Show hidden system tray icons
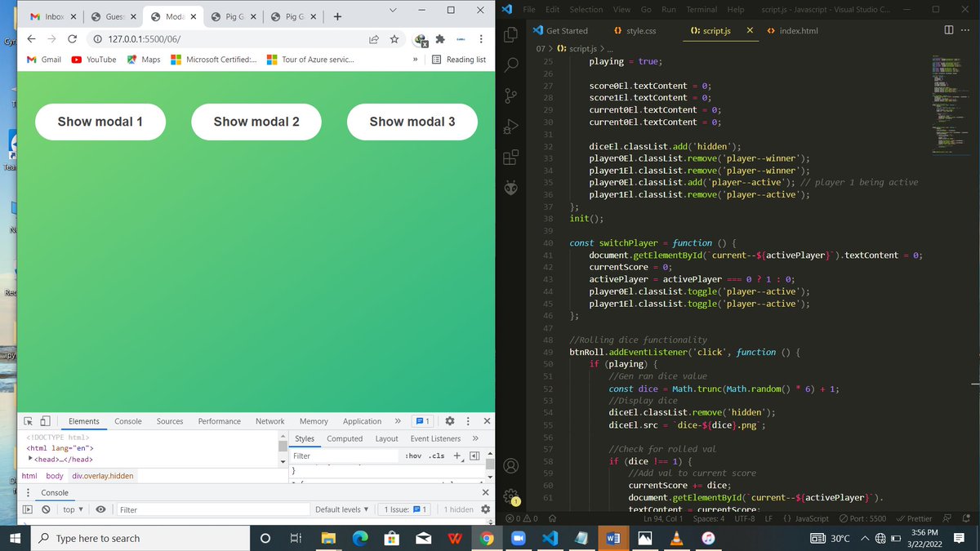 864,538
